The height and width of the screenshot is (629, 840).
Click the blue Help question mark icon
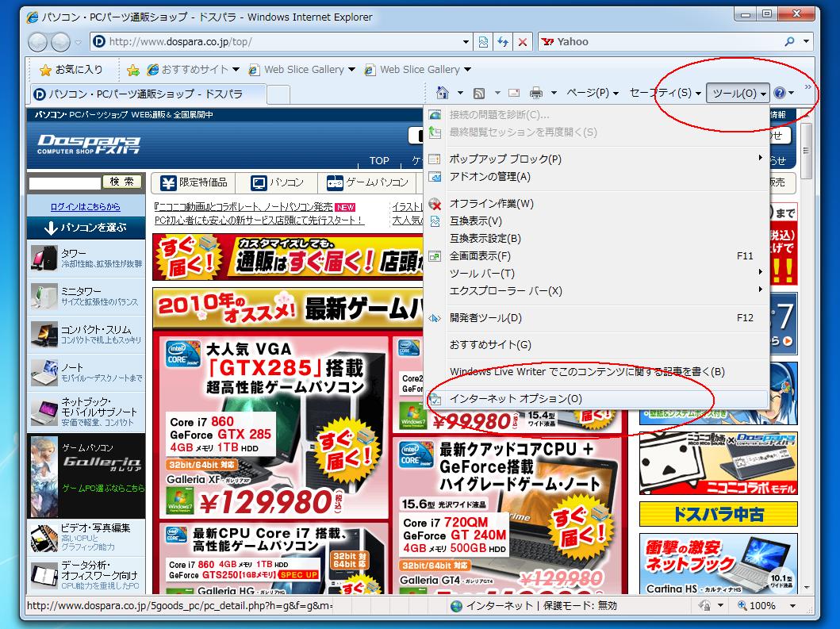[780, 94]
